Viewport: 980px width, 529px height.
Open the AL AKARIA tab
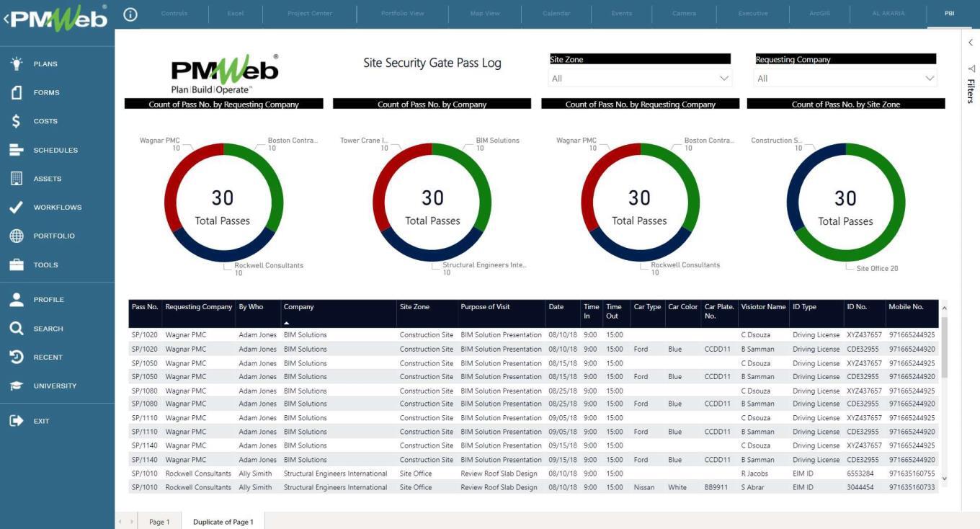coord(887,13)
